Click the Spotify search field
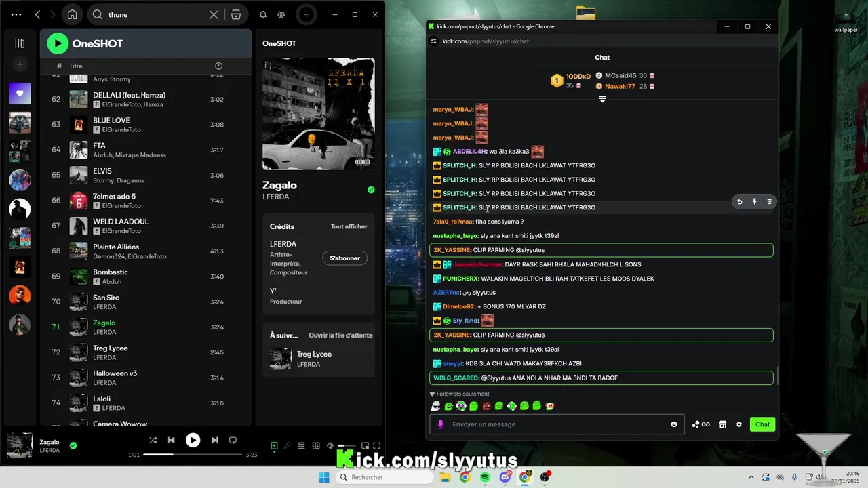 pyautogui.click(x=156, y=14)
